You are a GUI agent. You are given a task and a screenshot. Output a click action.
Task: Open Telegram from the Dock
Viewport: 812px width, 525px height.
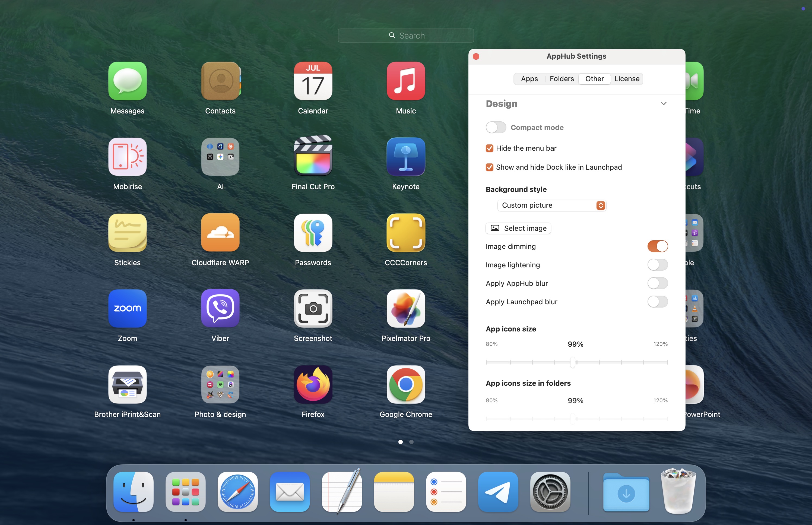pos(498,492)
